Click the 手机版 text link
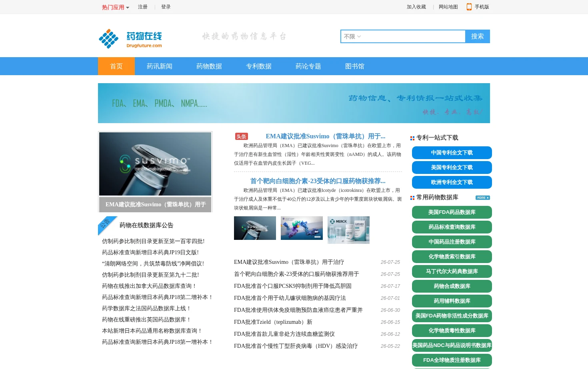The width and height of the screenshot is (588, 369). pyautogui.click(x=482, y=7)
